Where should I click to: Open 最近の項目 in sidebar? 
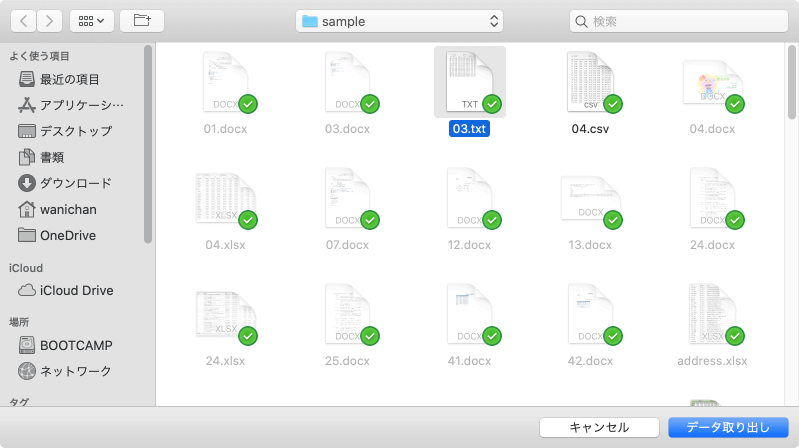(x=59, y=79)
